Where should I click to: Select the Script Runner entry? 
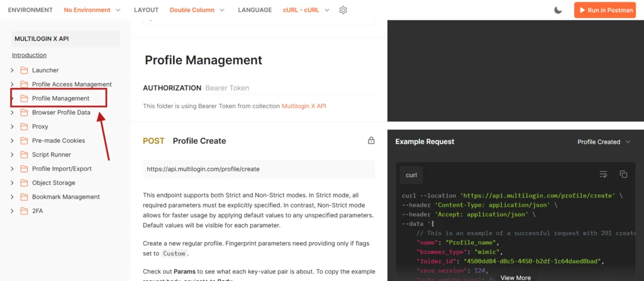coord(52,155)
